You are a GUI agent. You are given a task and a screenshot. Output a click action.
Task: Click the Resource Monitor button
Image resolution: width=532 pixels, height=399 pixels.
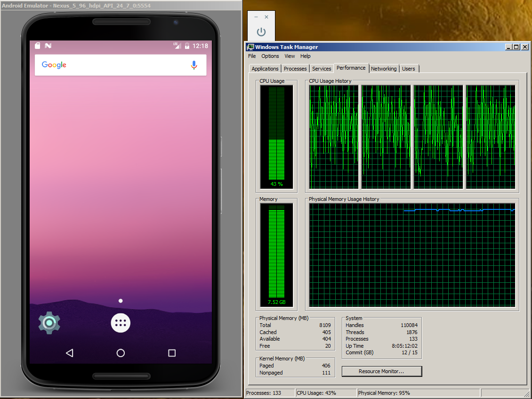pyautogui.click(x=382, y=371)
